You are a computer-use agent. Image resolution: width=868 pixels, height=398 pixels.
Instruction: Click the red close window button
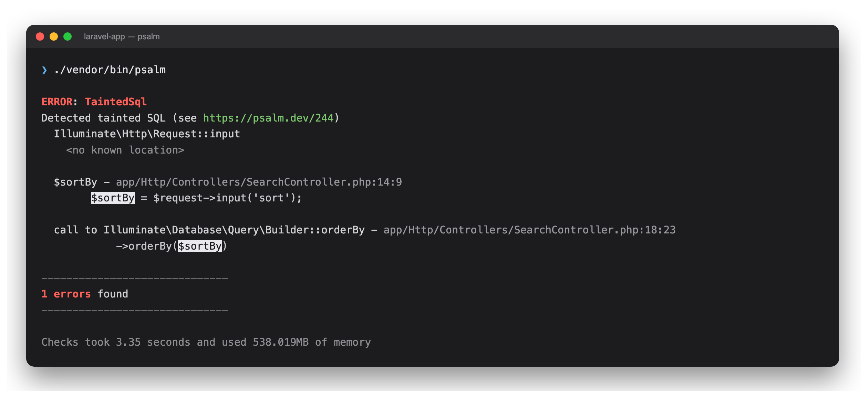(40, 36)
